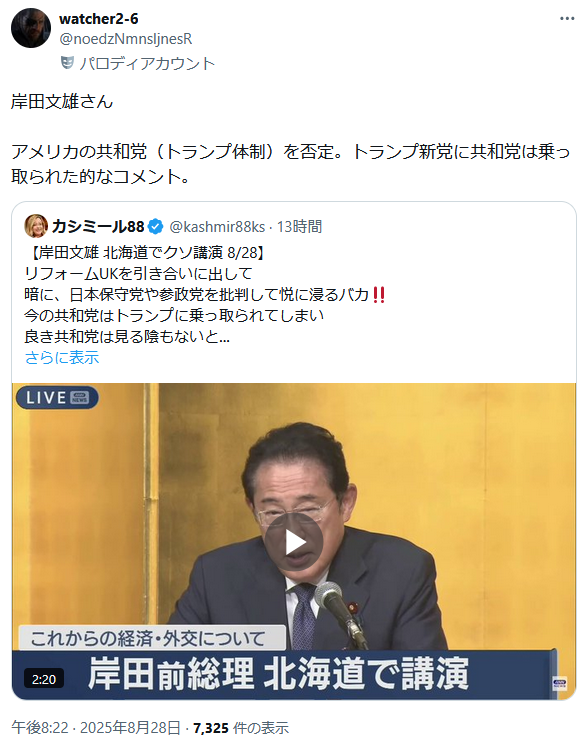Click watcher2-6 profile avatar

pyautogui.click(x=30, y=28)
